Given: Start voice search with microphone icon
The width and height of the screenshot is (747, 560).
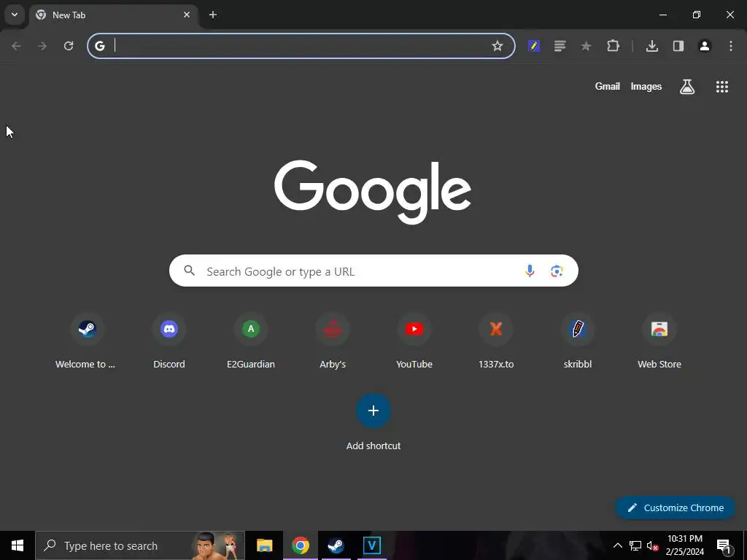Looking at the screenshot, I should [x=530, y=271].
